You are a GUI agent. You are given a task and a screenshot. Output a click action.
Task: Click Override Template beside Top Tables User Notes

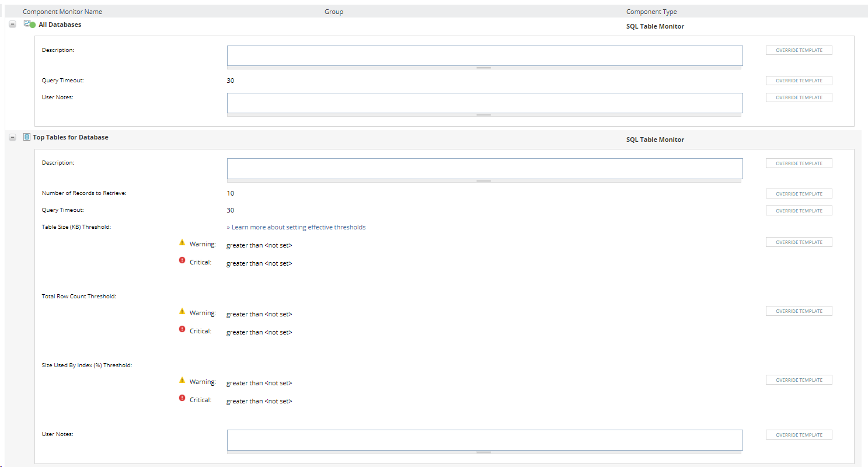799,434
